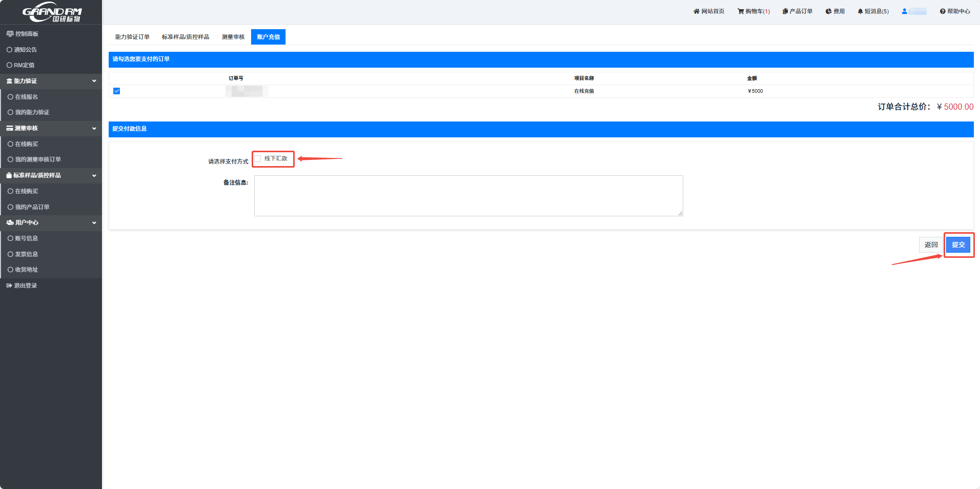The height and width of the screenshot is (489, 980).
Task: Click the product orders document icon
Action: [x=785, y=11]
